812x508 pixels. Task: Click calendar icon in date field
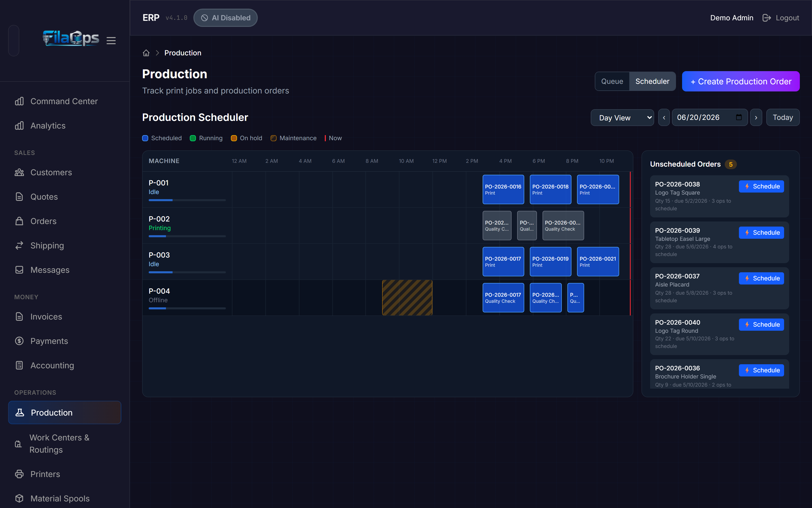tap(739, 117)
